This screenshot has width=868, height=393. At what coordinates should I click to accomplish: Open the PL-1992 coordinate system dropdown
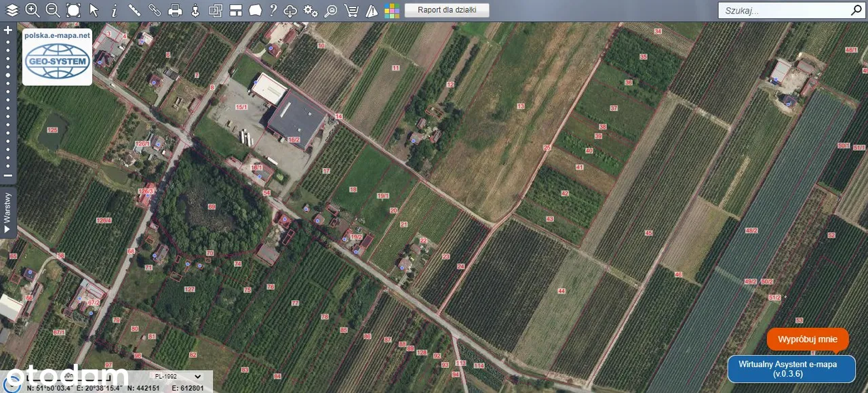pos(178,376)
